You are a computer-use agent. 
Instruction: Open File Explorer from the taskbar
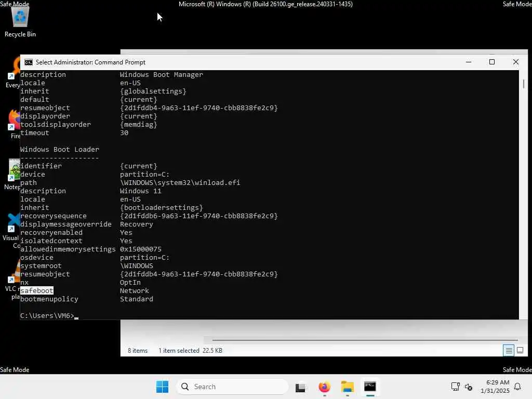[x=348, y=387]
